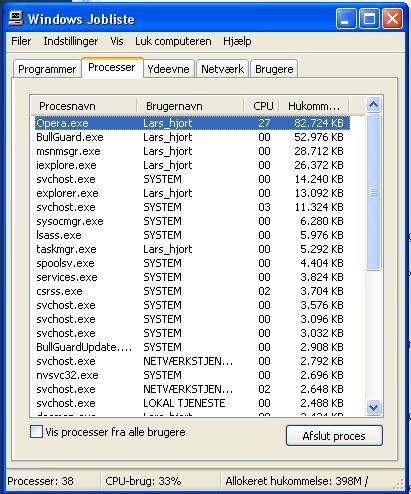The image size is (411, 494).
Task: Click Allokeret hukommelse status entry
Action: pos(297,481)
